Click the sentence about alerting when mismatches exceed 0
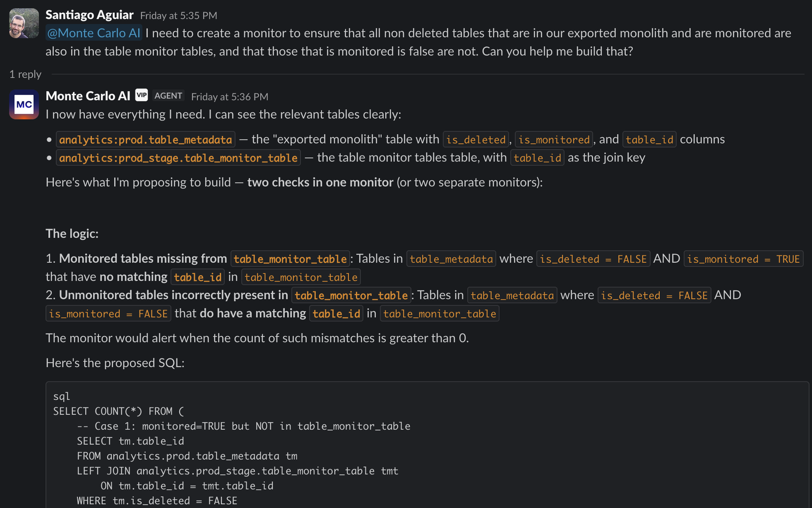The width and height of the screenshot is (812, 508). tap(257, 338)
